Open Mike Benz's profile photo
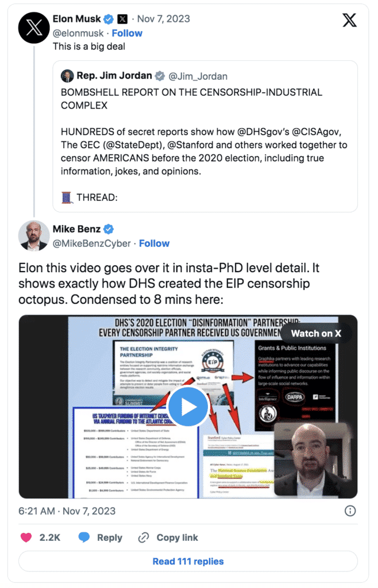The height and width of the screenshot is (588, 378). (x=34, y=235)
